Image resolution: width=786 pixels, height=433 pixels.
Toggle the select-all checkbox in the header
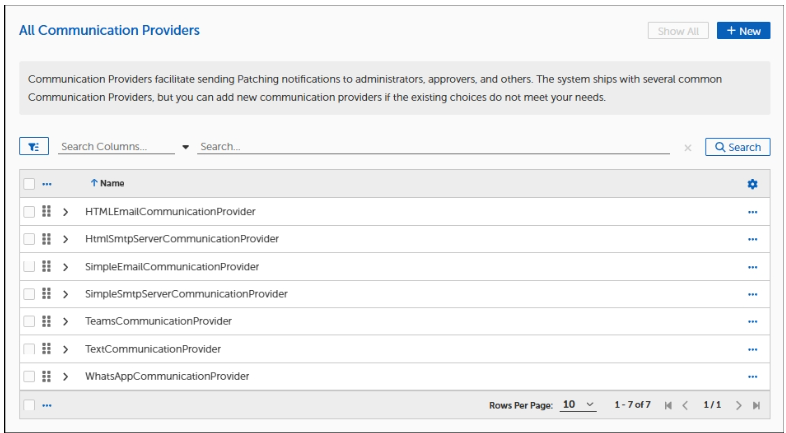click(29, 185)
